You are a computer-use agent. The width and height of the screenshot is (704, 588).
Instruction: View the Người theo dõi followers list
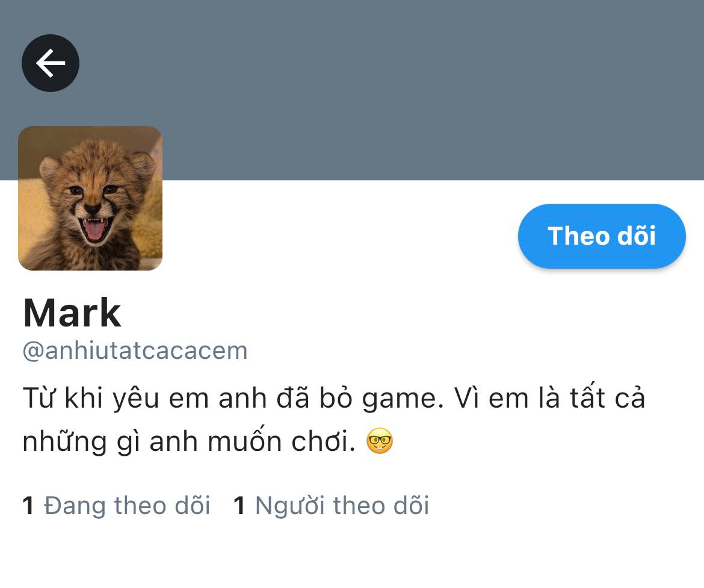[x=342, y=506]
